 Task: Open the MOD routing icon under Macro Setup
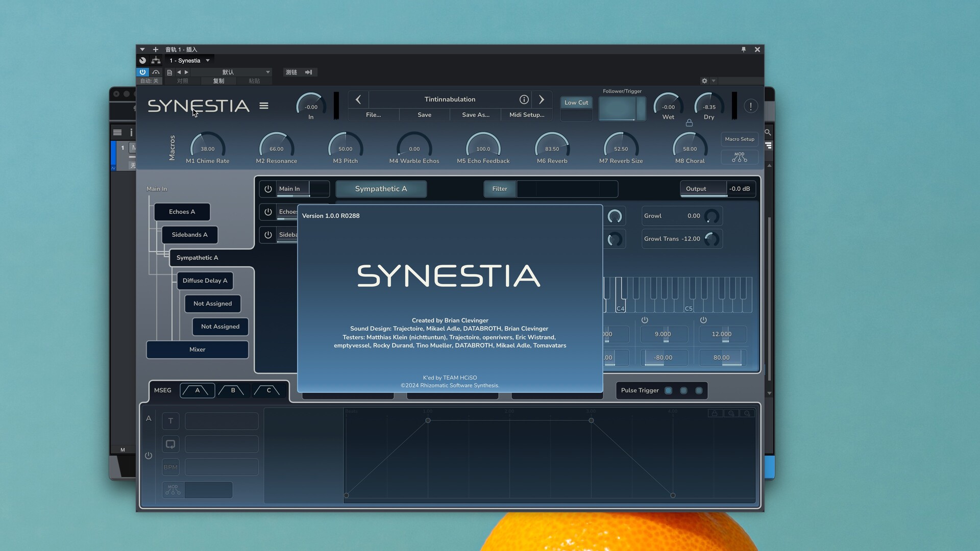pos(739,157)
